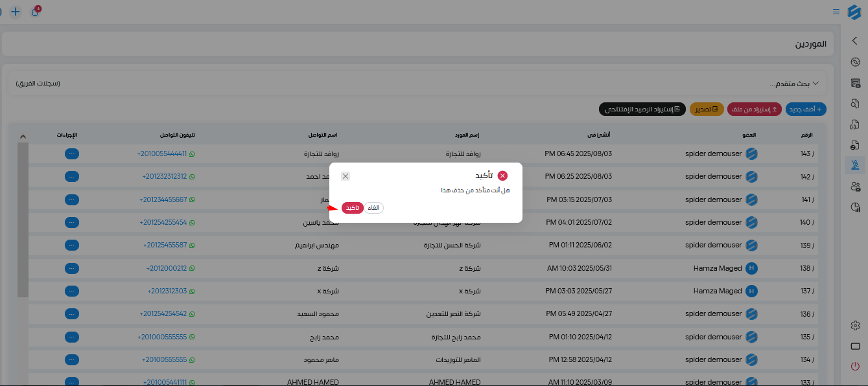The image size is (868, 386).
Task: Click the red power logout icon
Action: click(x=855, y=367)
